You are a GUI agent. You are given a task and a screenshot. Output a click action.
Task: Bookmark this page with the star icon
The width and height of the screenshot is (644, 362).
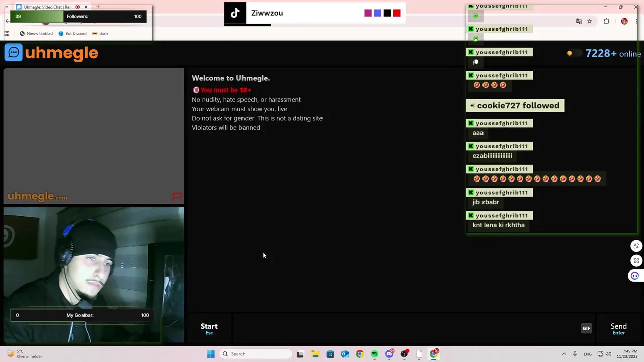click(590, 21)
